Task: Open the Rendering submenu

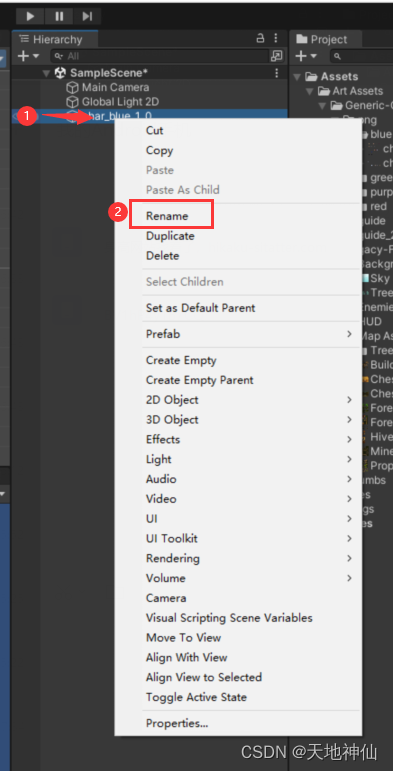Action: click(238, 558)
